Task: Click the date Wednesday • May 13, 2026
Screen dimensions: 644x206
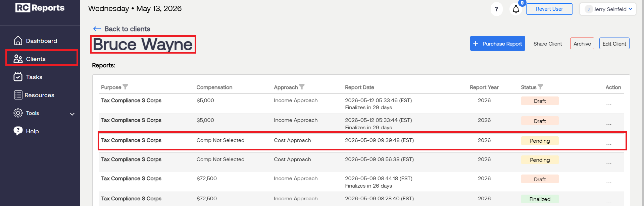Action: pos(135,8)
